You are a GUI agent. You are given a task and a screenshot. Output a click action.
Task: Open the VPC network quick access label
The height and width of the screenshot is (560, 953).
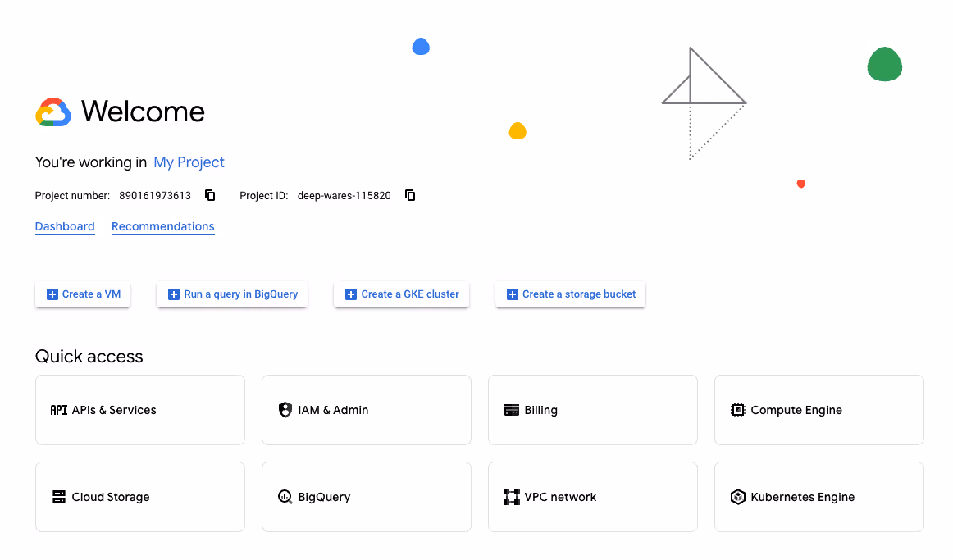(x=560, y=497)
